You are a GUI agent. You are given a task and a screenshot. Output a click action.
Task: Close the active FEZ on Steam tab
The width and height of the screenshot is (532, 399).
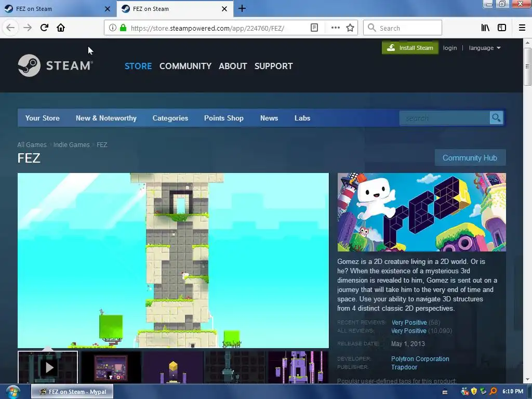coord(224,9)
